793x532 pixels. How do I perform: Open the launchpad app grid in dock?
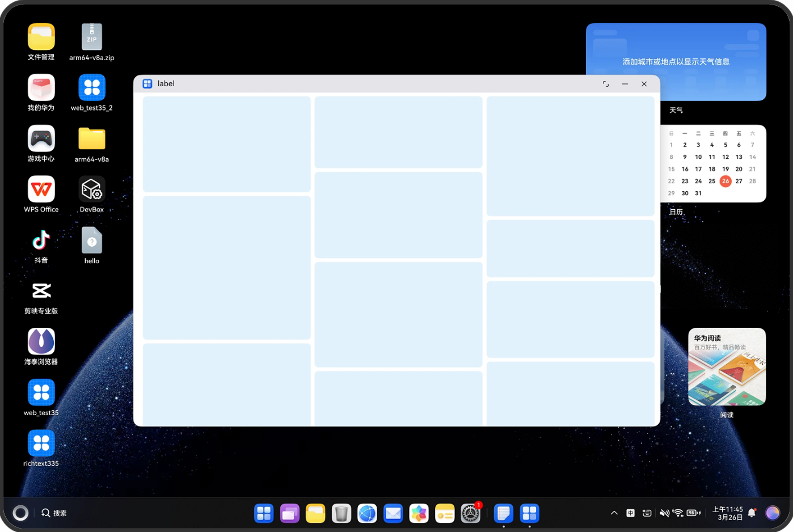coord(264,513)
